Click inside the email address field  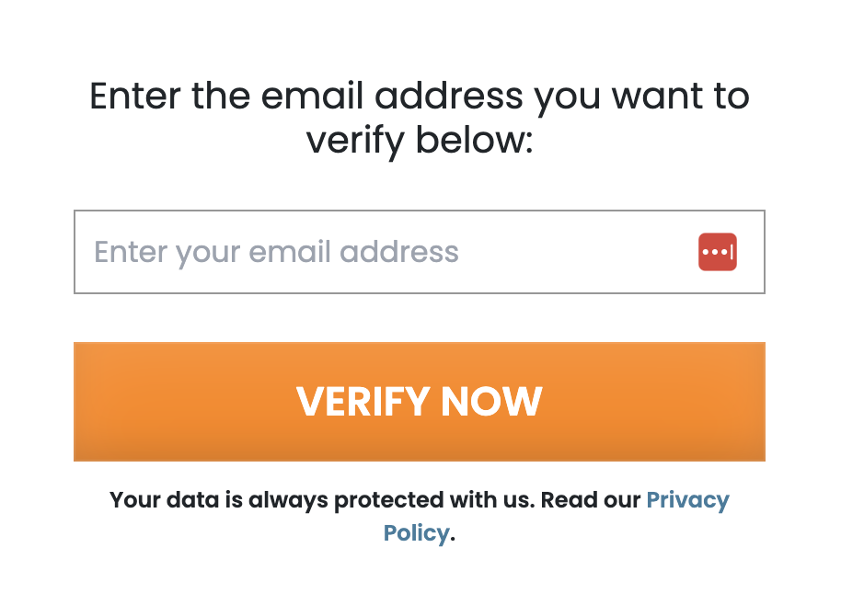(x=368, y=252)
